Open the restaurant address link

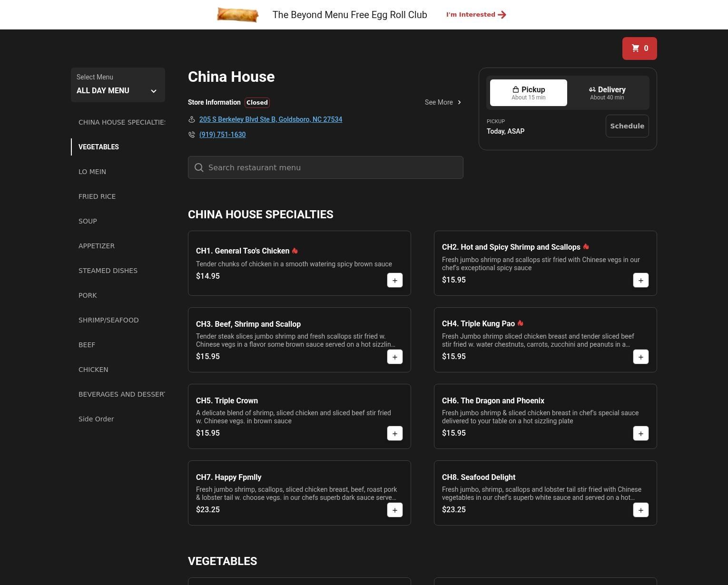point(270,119)
